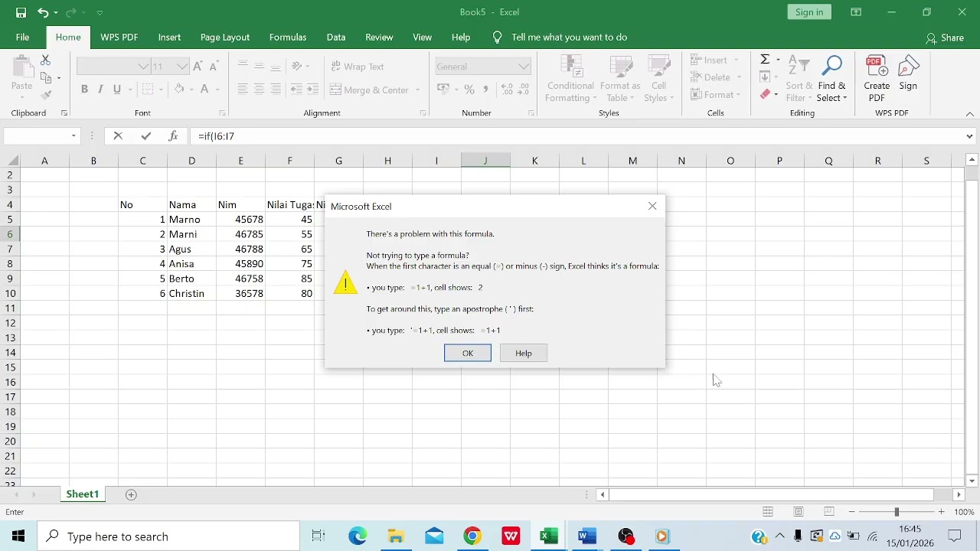Image resolution: width=980 pixels, height=551 pixels.
Task: Open Cell Styles gallery
Action: click(658, 79)
